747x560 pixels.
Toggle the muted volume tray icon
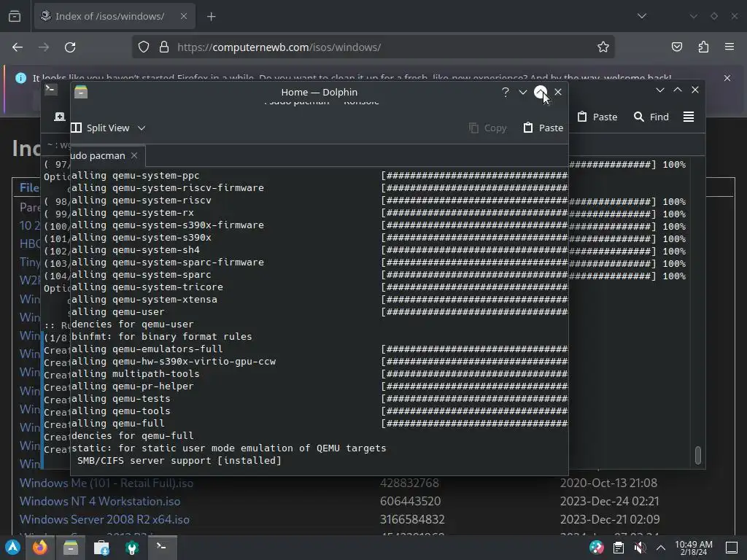pyautogui.click(x=640, y=548)
